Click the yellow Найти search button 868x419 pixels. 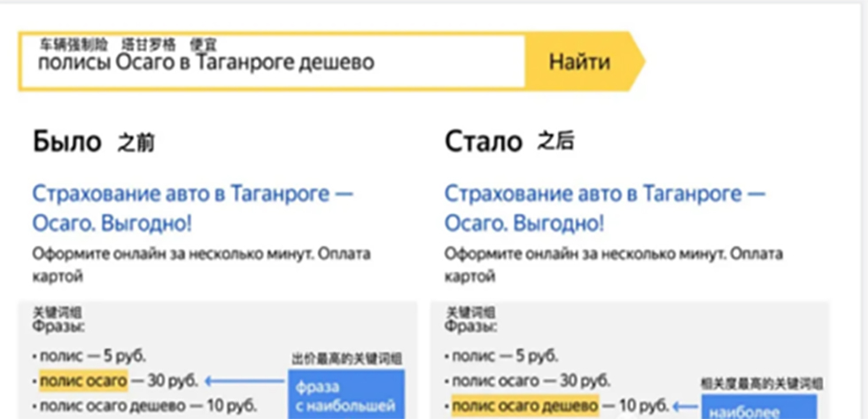tap(579, 62)
